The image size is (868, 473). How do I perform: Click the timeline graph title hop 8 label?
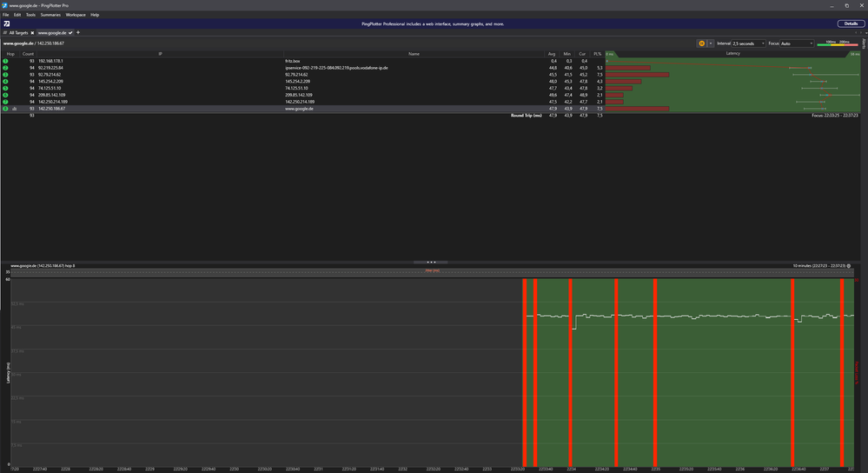pyautogui.click(x=43, y=266)
